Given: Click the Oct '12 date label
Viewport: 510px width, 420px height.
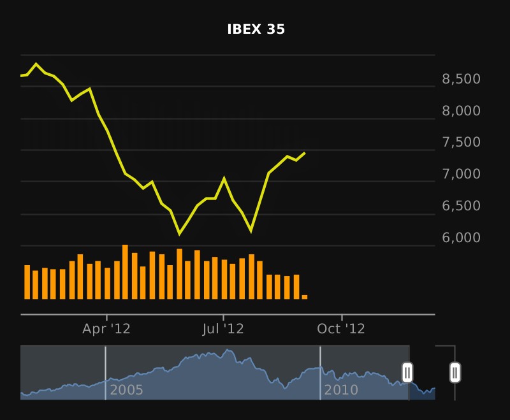Looking at the screenshot, I should (x=341, y=329).
